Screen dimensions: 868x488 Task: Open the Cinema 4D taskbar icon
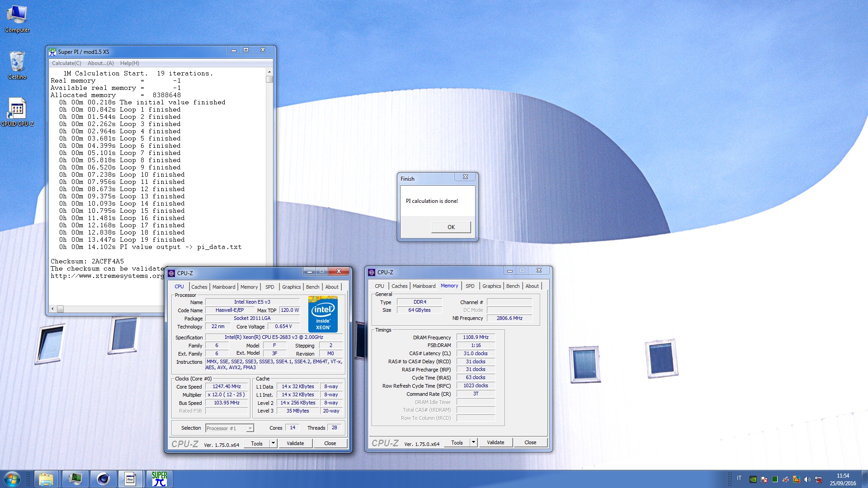click(103, 479)
